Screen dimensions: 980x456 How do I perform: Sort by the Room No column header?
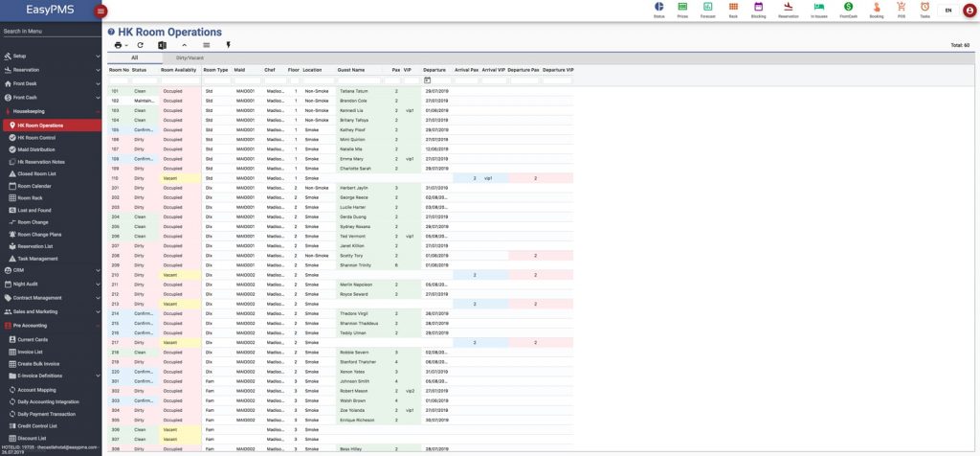(x=119, y=70)
